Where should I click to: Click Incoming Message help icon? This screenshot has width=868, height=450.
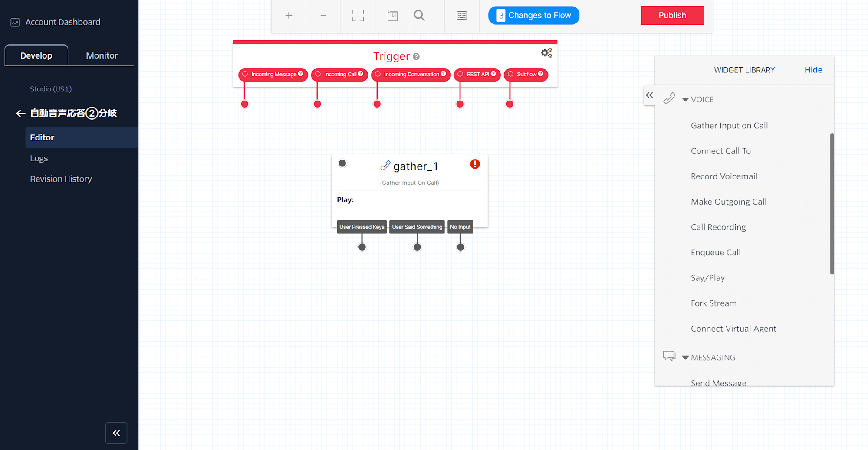click(301, 74)
